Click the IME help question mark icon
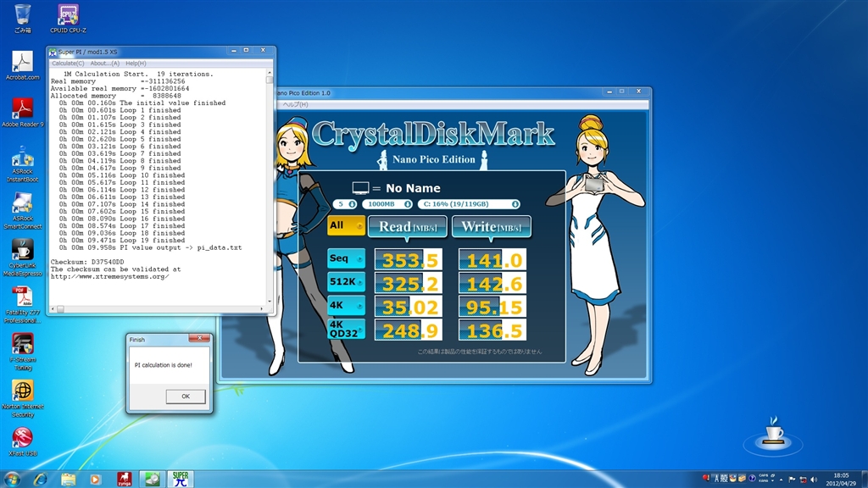 [753, 479]
